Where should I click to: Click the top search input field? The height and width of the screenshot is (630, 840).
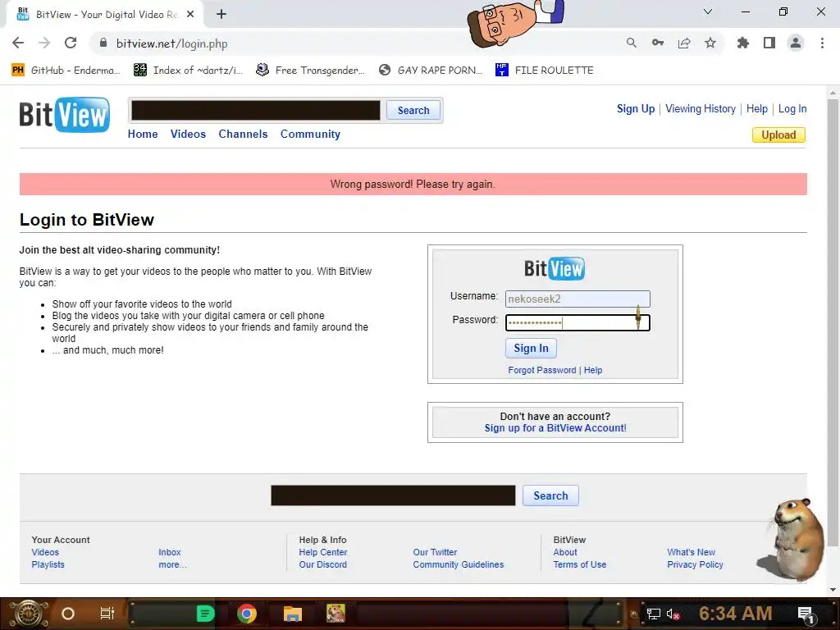(x=256, y=111)
